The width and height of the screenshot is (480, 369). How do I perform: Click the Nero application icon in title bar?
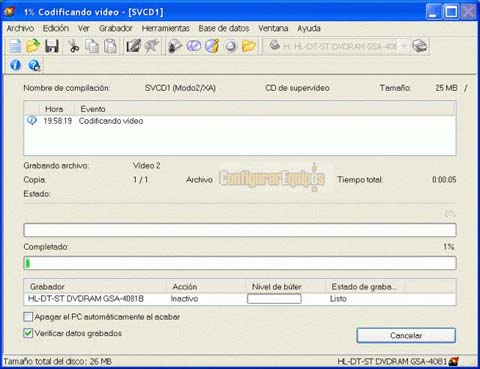(9, 11)
